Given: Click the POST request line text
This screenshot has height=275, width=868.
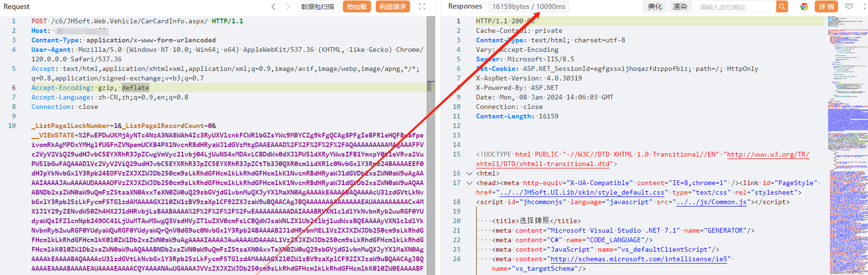Looking at the screenshot, I should point(137,21).
